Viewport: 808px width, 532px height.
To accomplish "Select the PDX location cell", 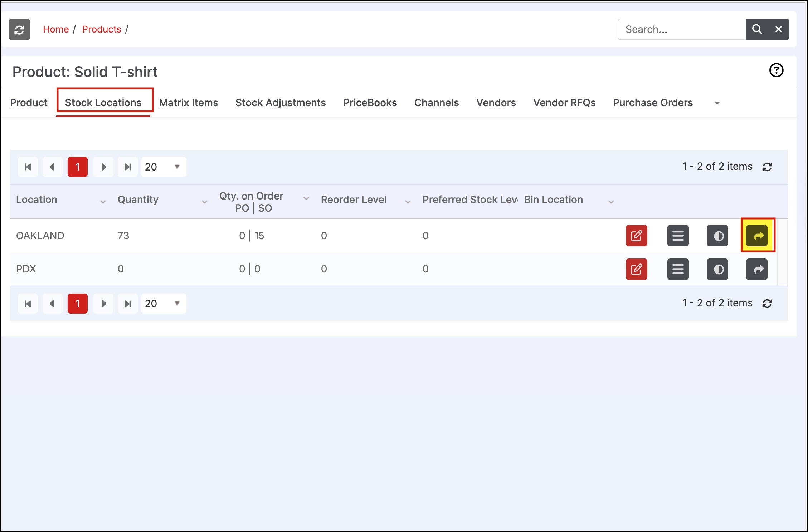I will coord(26,269).
